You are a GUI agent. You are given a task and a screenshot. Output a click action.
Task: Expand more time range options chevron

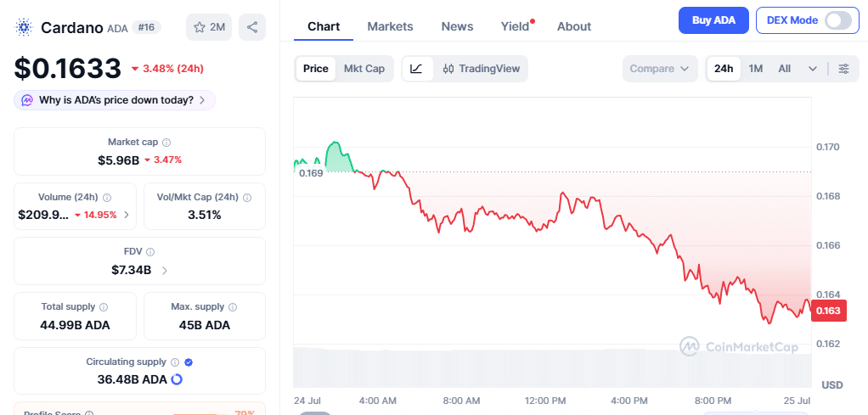coord(813,69)
